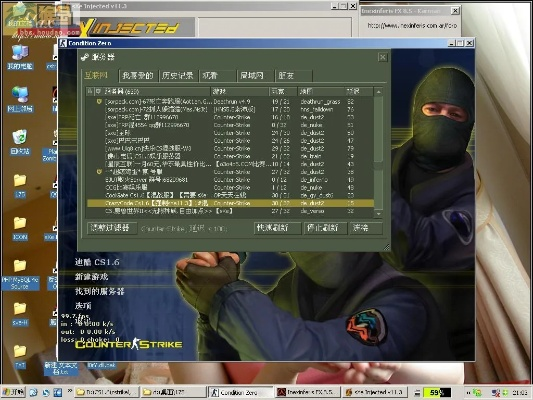Click the red X network tray icon
Screen dimensions: 533x400
pos(496,393)
